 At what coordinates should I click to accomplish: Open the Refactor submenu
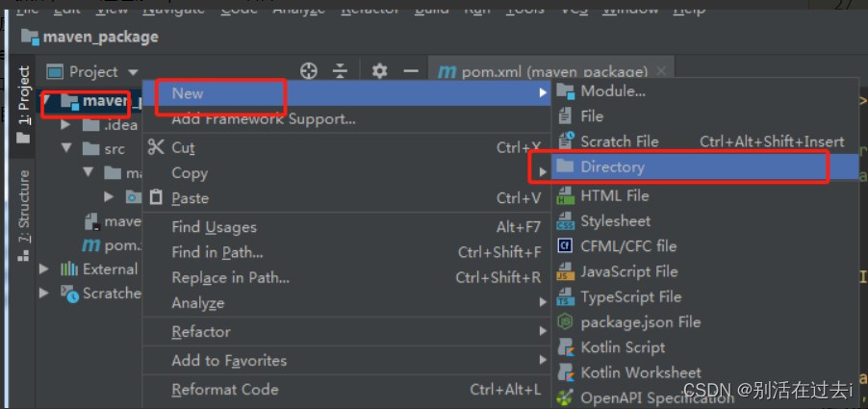[346, 331]
